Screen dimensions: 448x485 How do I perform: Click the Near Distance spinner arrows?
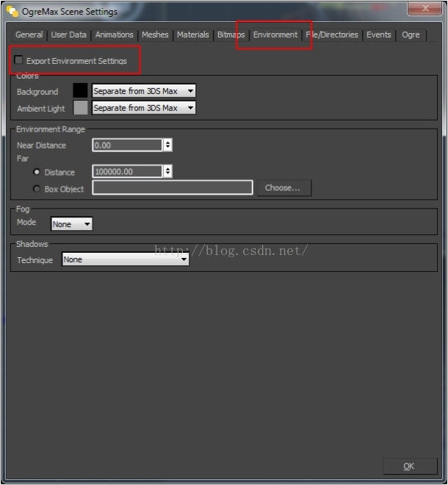[167, 145]
